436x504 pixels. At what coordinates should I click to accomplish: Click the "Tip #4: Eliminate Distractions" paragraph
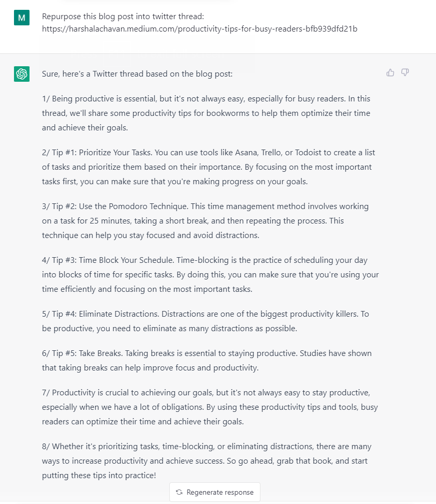click(x=205, y=321)
